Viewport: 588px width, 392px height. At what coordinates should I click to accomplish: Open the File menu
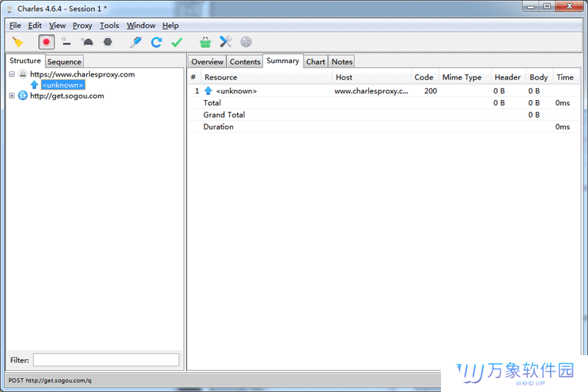(x=15, y=26)
